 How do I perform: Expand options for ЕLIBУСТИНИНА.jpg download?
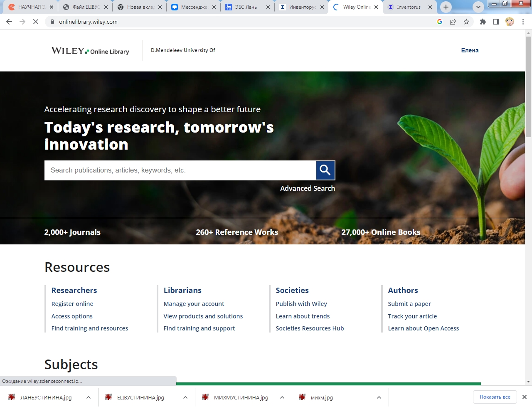pyautogui.click(x=185, y=398)
